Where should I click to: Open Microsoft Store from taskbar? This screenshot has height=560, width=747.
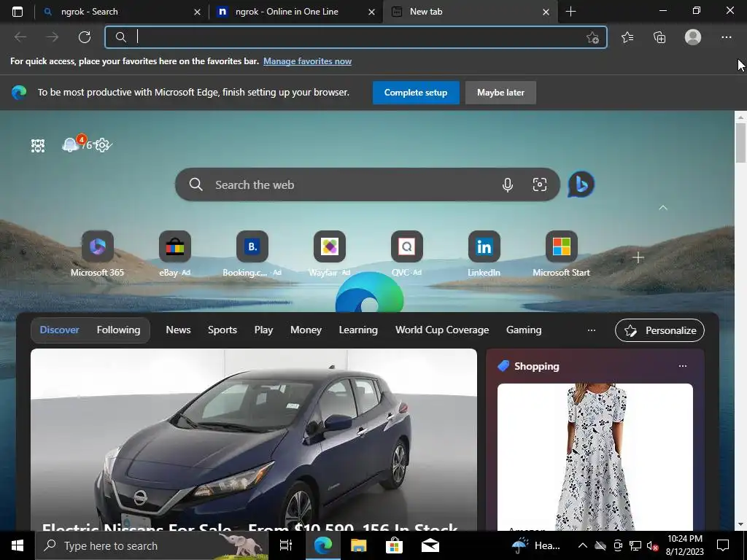pos(394,545)
